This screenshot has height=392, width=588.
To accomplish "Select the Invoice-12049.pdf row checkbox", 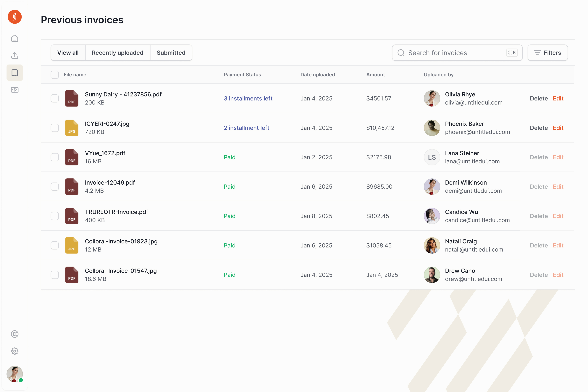I will (55, 187).
